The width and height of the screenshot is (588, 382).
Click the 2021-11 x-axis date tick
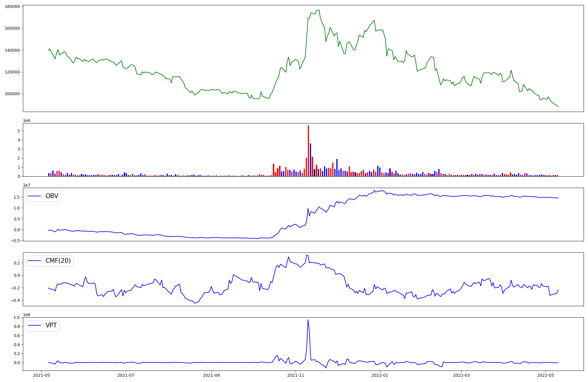pos(295,375)
